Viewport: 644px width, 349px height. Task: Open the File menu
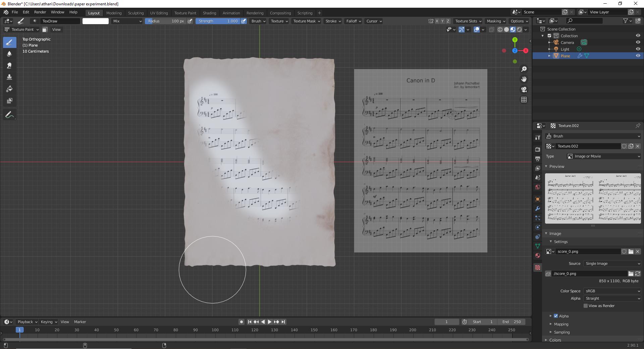click(x=15, y=12)
